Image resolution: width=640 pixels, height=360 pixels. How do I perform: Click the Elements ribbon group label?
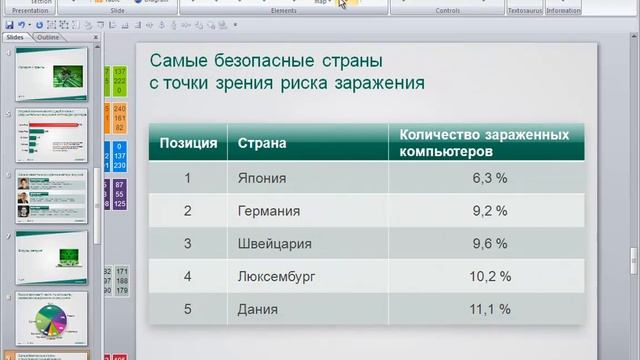tap(283, 11)
